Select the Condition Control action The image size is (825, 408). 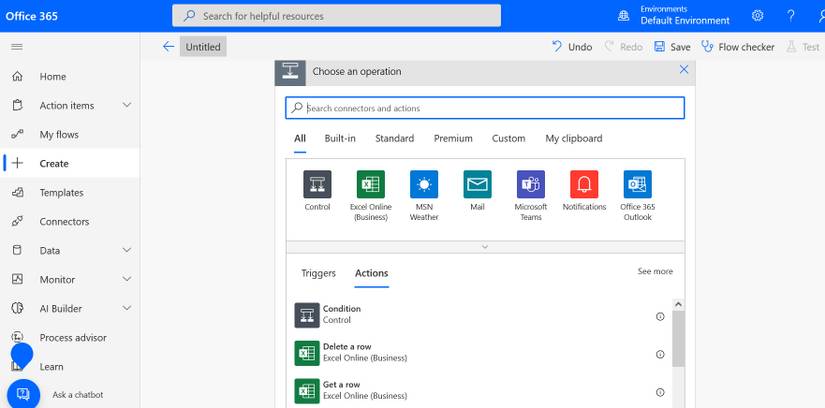point(478,315)
